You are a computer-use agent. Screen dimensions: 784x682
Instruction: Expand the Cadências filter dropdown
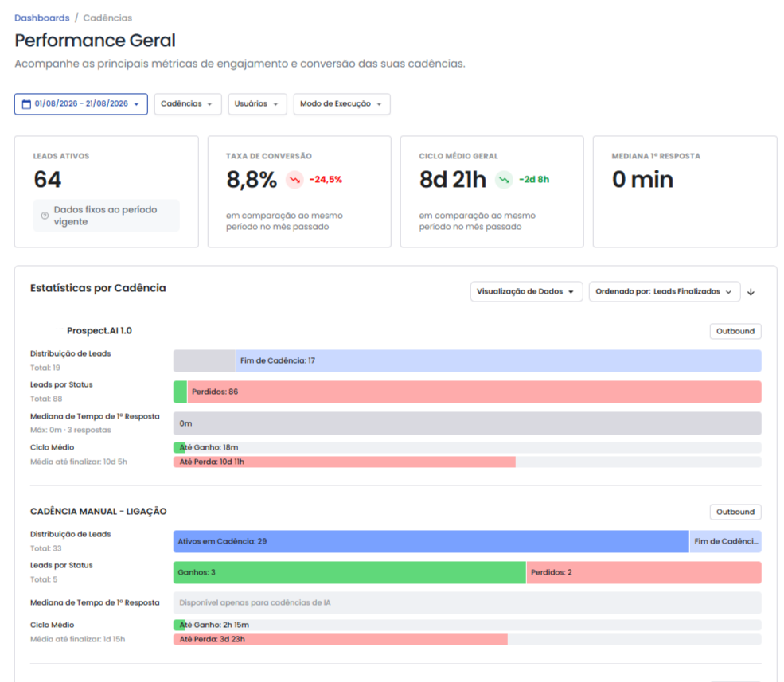[x=188, y=104]
